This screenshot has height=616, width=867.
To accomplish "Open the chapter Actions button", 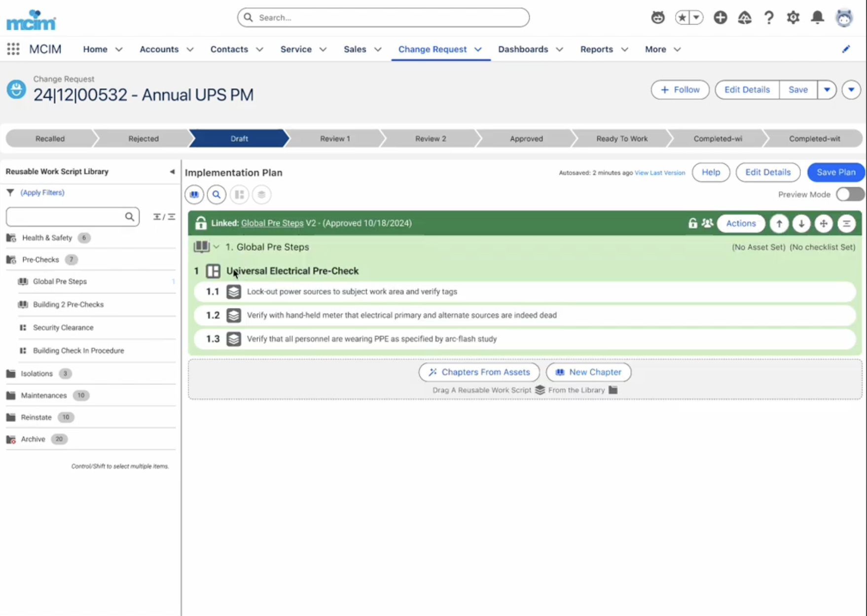I will pos(741,223).
